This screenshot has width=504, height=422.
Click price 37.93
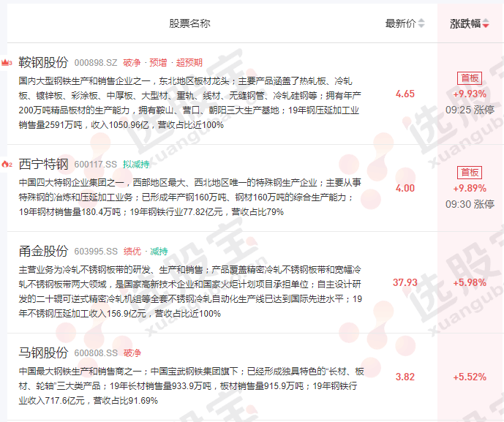(405, 282)
